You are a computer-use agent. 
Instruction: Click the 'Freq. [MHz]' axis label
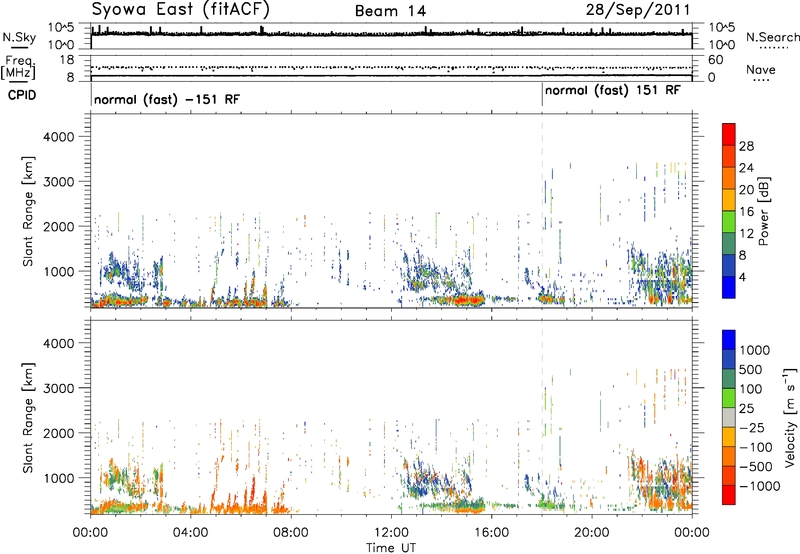[18, 67]
